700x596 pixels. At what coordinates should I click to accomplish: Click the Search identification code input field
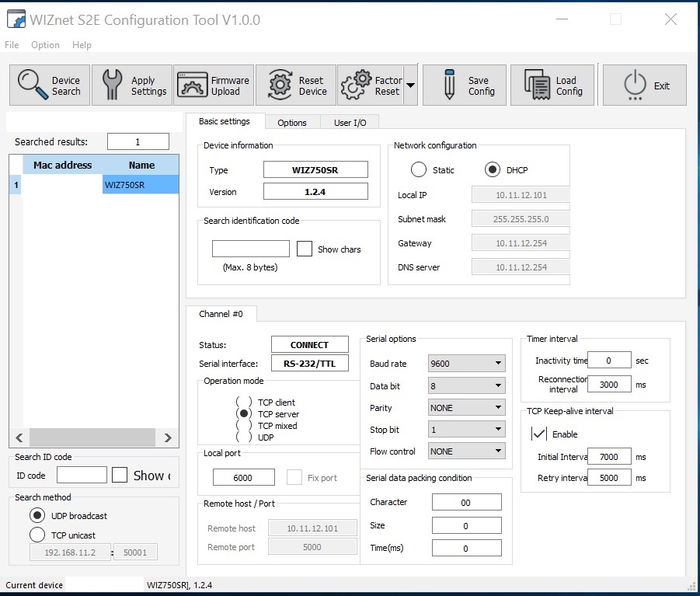click(251, 249)
